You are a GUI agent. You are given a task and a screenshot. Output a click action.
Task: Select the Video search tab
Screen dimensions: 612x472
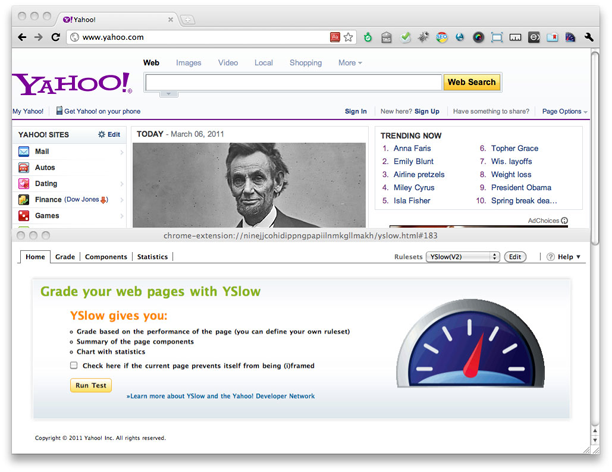tap(228, 63)
